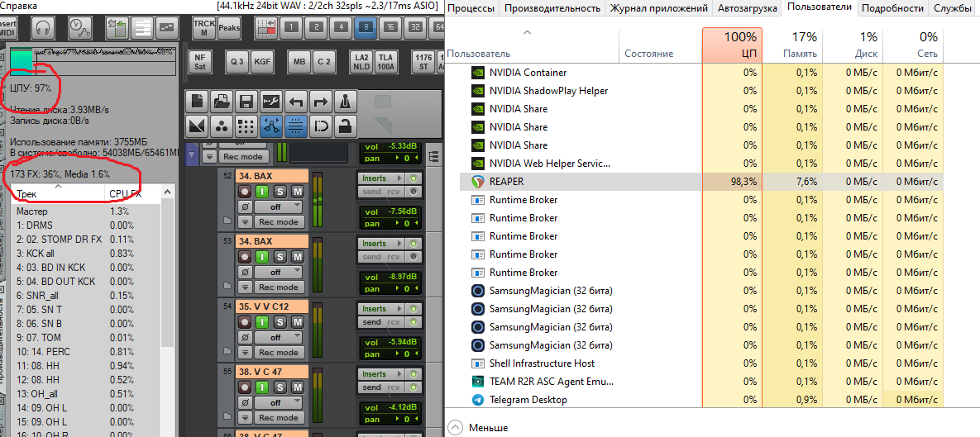Undo using the left arrow icon

coord(295,101)
